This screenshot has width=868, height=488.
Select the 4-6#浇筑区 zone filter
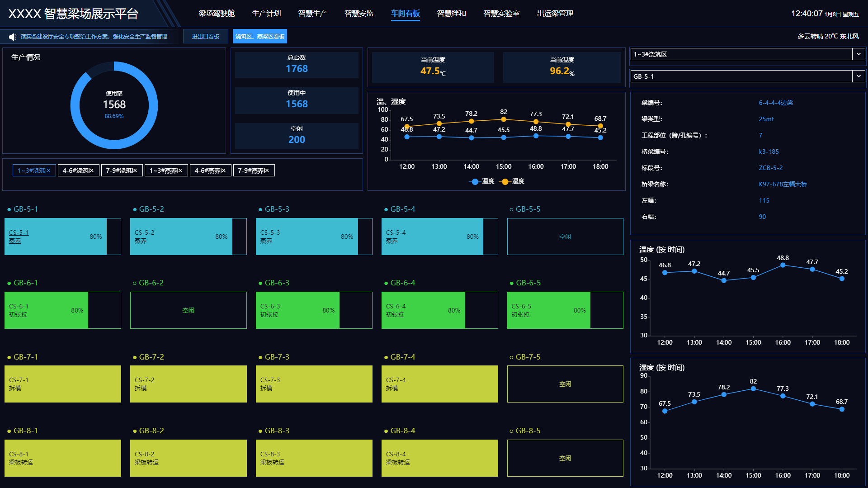tap(78, 171)
